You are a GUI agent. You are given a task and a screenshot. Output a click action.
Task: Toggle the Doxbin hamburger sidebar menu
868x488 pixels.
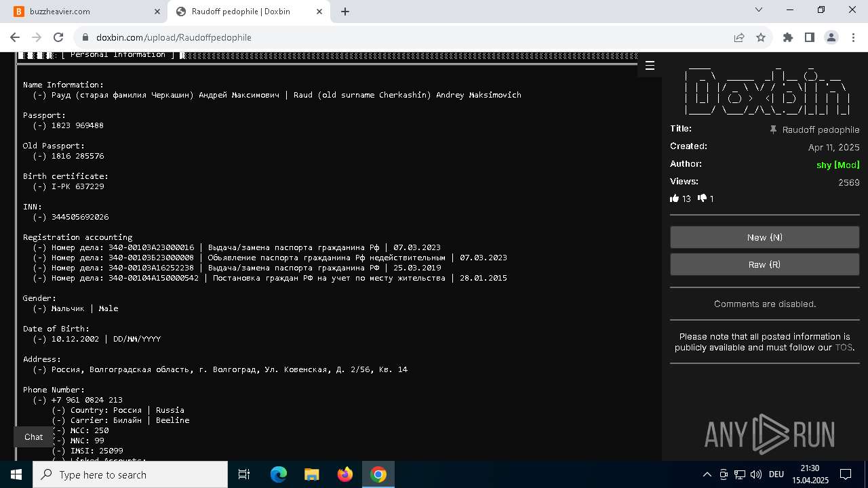pyautogui.click(x=650, y=65)
